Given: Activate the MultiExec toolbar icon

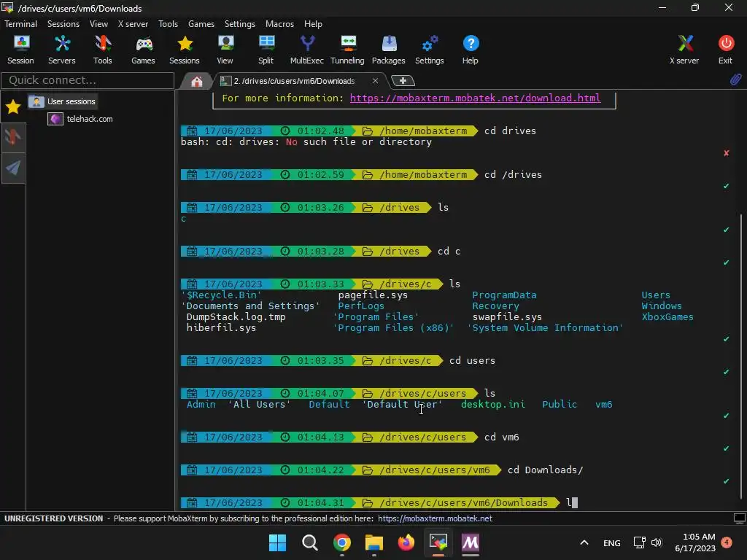Looking at the screenshot, I should (x=307, y=50).
